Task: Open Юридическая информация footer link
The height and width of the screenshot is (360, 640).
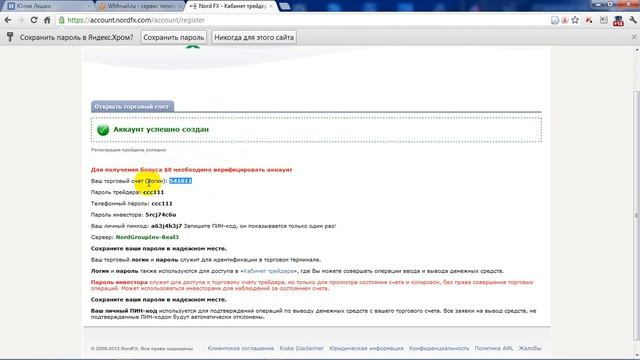Action: (366, 348)
